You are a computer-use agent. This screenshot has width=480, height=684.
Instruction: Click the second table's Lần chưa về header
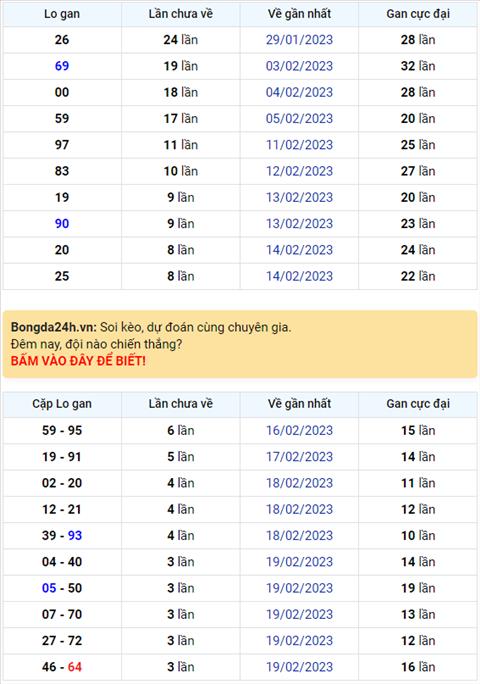coord(181,404)
